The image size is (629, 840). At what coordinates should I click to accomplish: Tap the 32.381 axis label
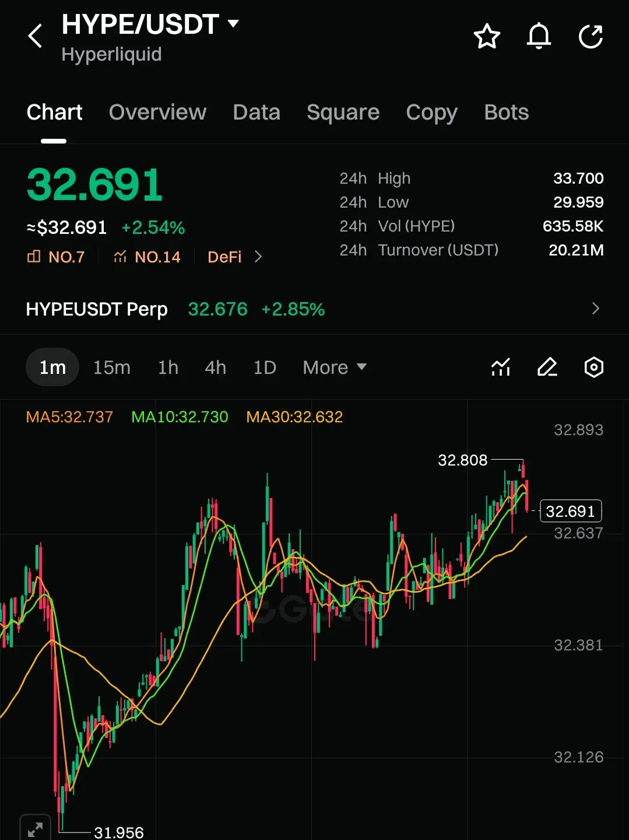578,645
